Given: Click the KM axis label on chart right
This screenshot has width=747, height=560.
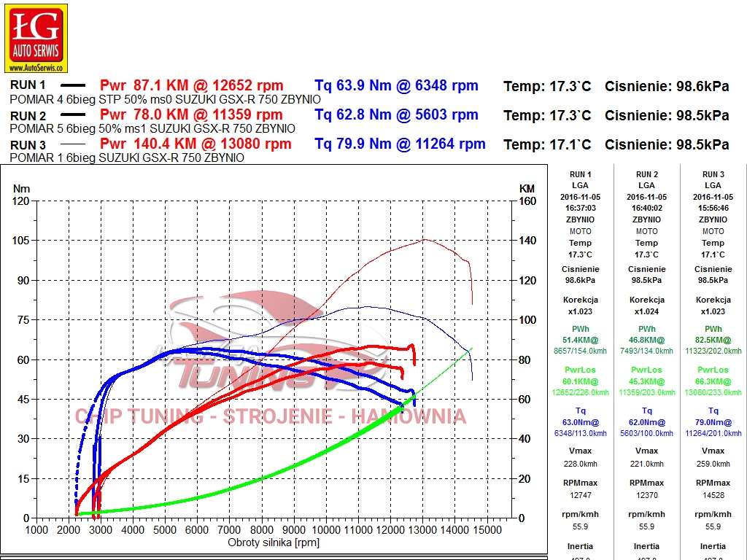Looking at the screenshot, I should [x=527, y=189].
